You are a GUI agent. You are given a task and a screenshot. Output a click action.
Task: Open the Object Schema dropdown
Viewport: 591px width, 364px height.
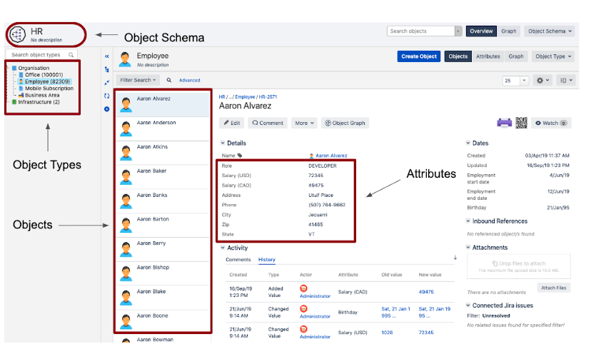(549, 31)
